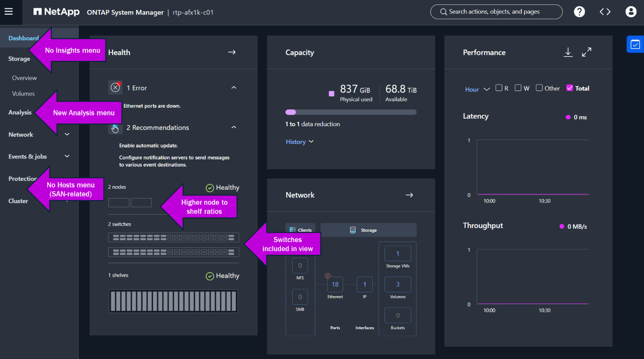The image size is (644, 359).
Task: Collapse the 1 Error section
Action: click(234, 87)
